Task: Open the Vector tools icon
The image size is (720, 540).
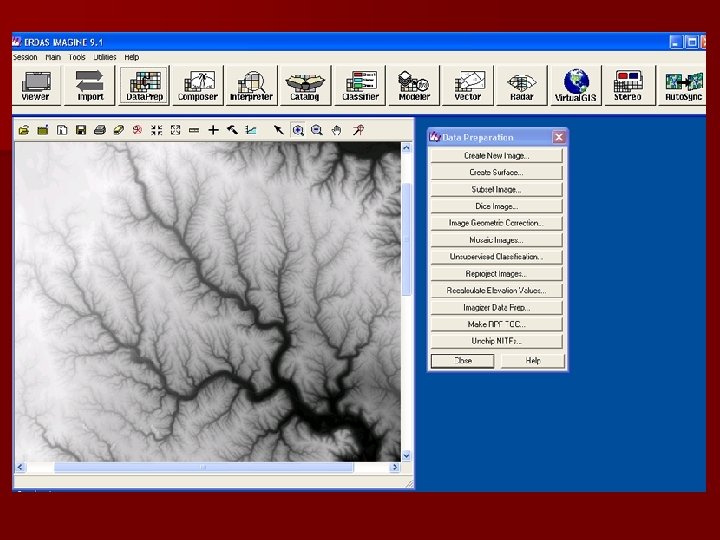Action: point(468,84)
